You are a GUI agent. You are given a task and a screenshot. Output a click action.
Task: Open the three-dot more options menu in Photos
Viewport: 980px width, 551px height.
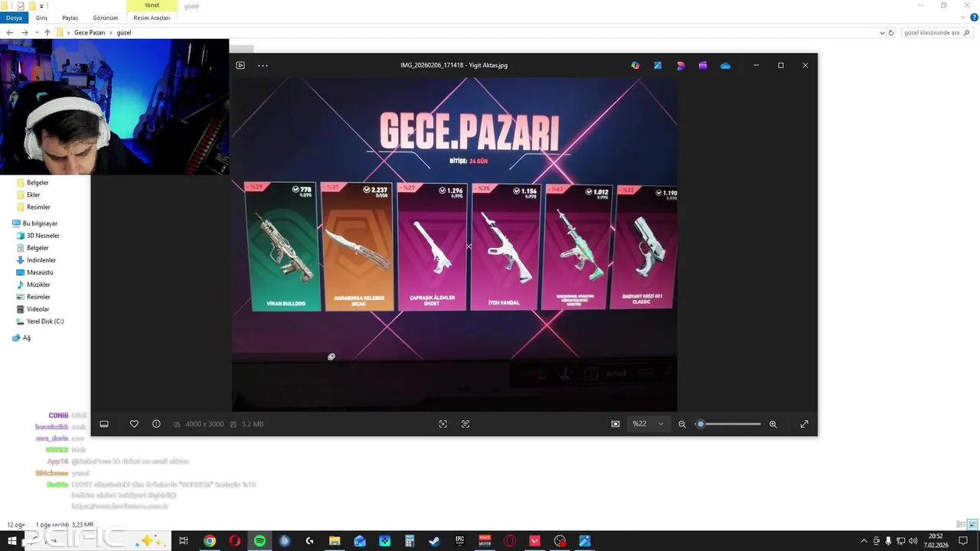(263, 65)
